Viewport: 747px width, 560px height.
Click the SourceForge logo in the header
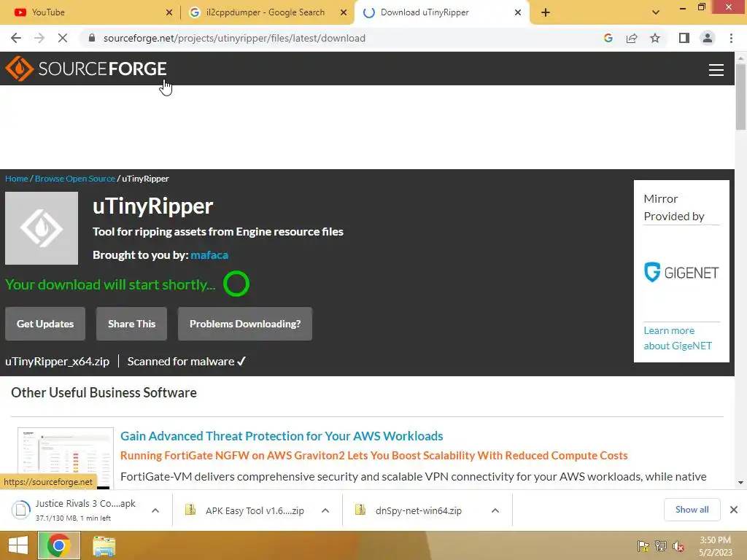click(86, 69)
